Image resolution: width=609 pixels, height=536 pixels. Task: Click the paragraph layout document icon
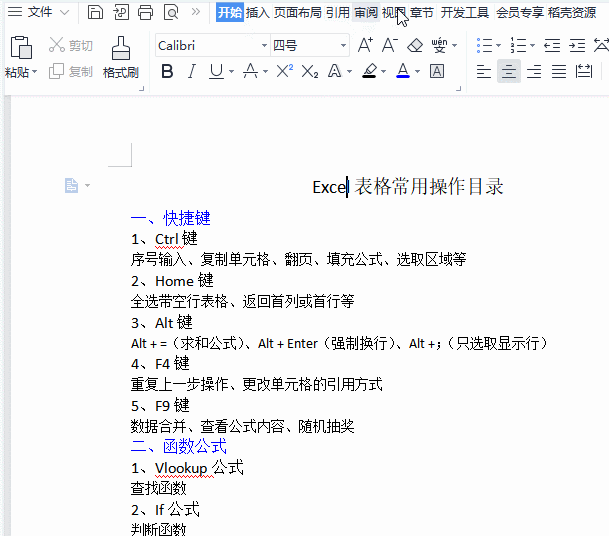click(x=71, y=185)
